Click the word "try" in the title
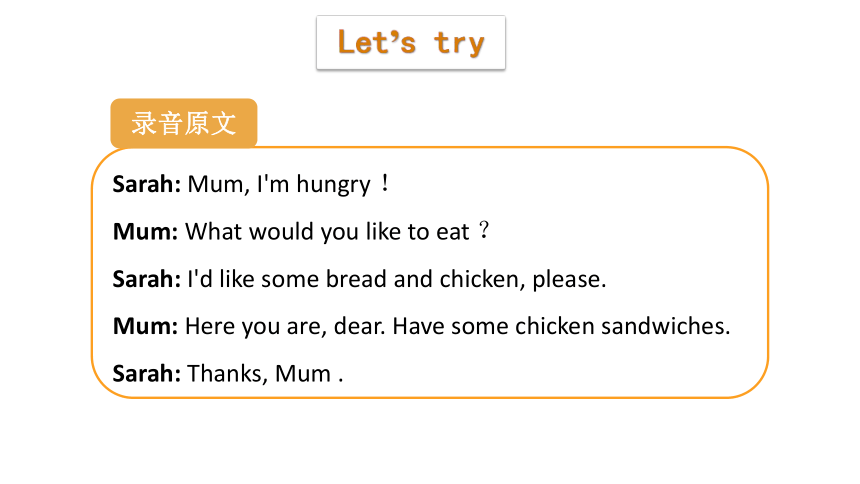This screenshot has width=860, height=484. coord(459,44)
